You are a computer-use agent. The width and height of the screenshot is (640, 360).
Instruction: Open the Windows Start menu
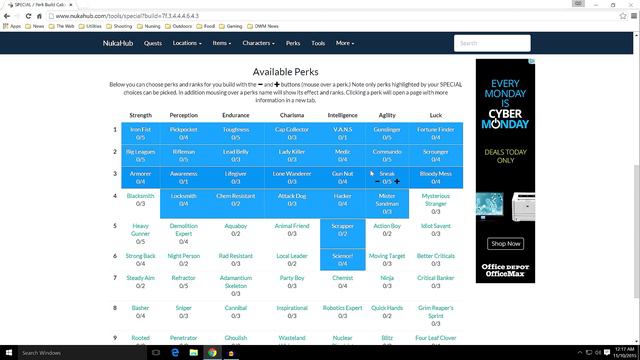click(x=9, y=353)
